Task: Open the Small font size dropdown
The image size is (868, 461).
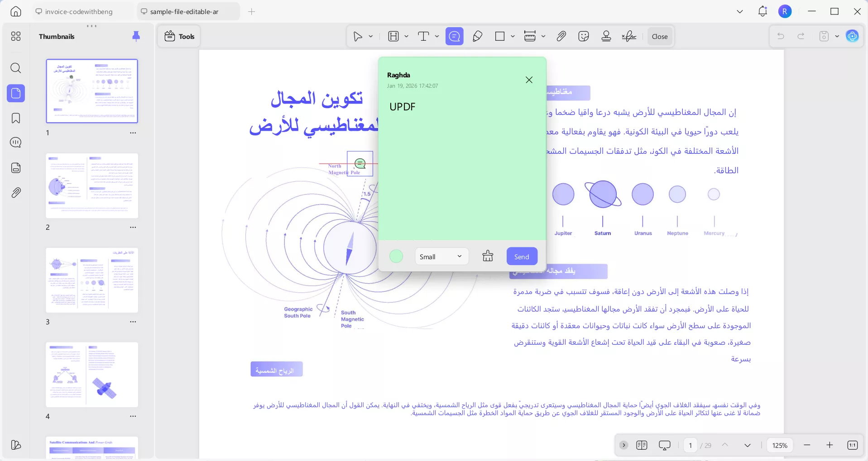Action: 441,257
